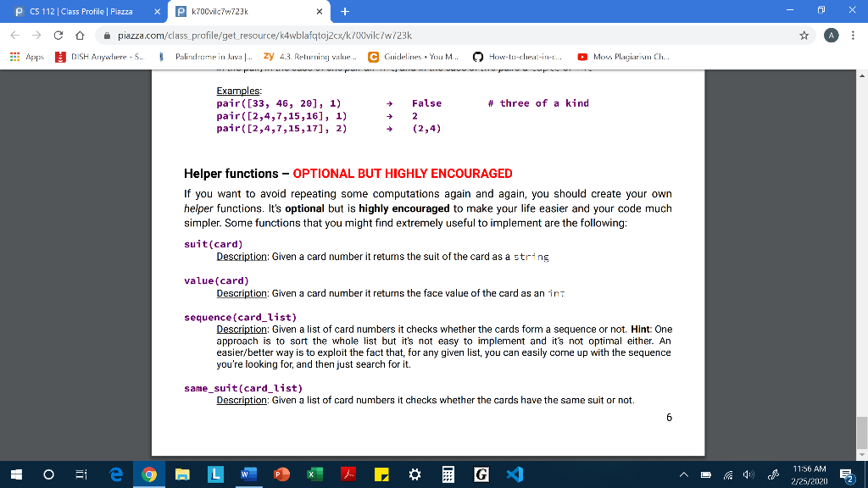Switch to CS 112 Class Profile tab
The width and height of the screenshot is (868, 488).
[81, 12]
